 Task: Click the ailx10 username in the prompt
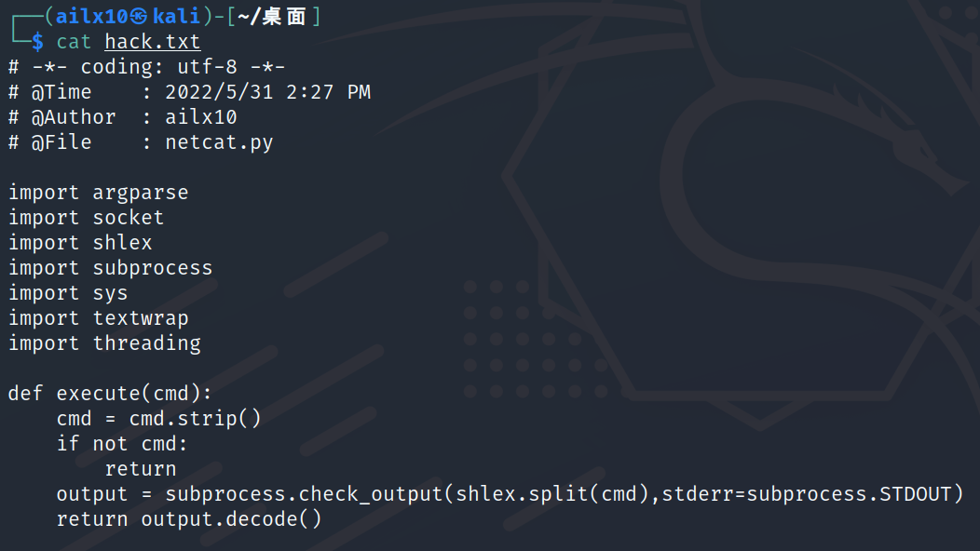tap(91, 17)
